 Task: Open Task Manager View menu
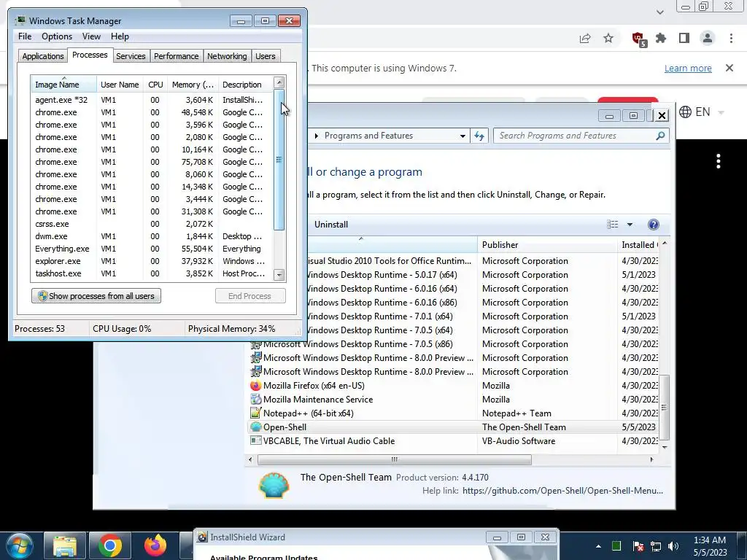click(x=91, y=36)
